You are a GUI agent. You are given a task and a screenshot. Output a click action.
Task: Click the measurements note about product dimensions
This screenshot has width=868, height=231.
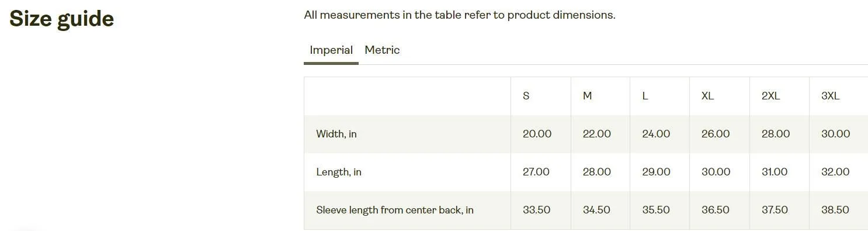pyautogui.click(x=460, y=15)
